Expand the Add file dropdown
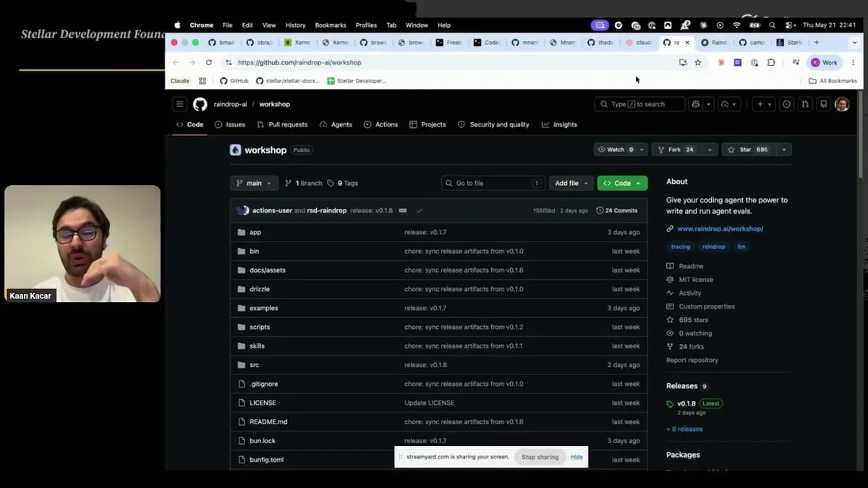Image resolution: width=868 pixels, height=488 pixels. click(571, 184)
